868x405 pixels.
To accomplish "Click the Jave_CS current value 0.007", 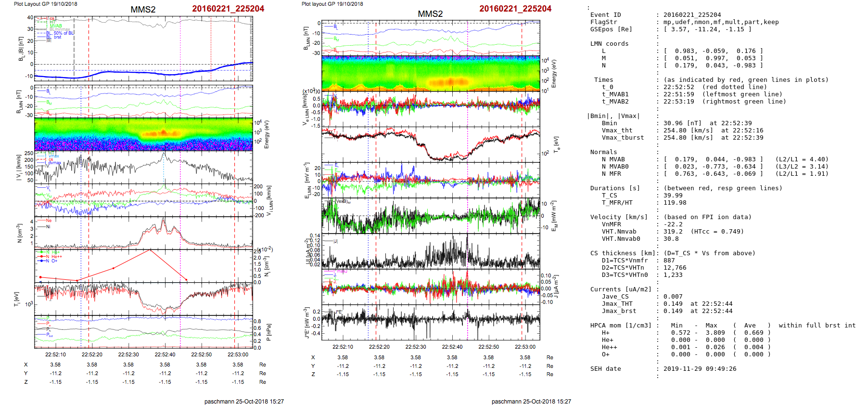I will 673,297.
